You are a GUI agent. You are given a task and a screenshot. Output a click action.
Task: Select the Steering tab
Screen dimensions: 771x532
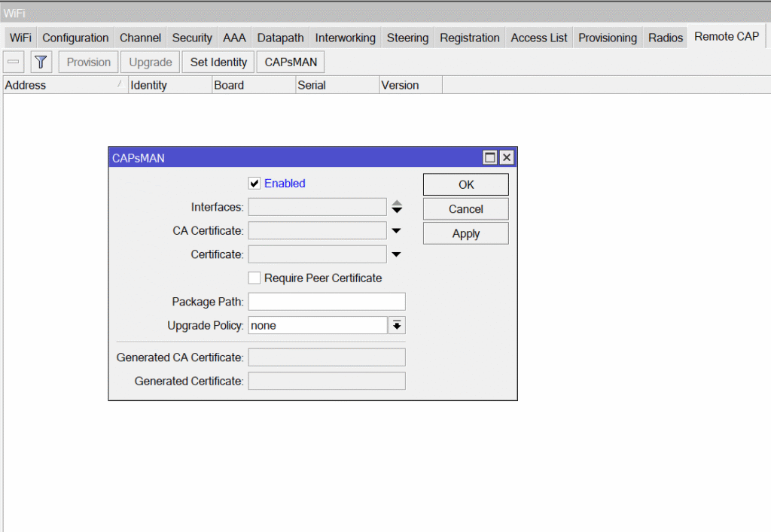[x=407, y=38]
